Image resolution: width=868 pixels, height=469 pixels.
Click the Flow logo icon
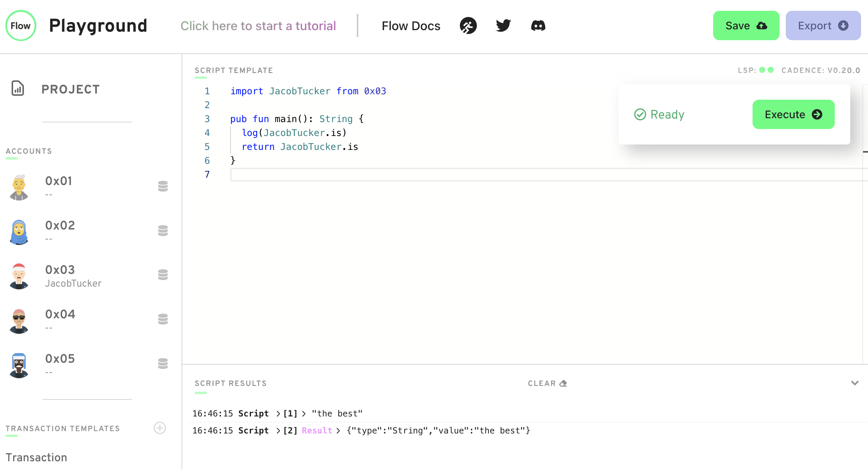point(20,25)
